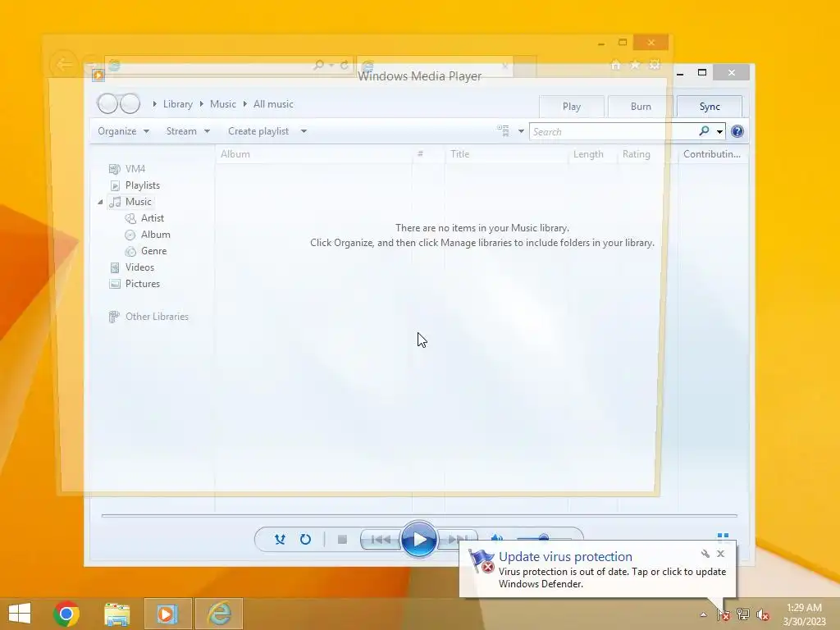The width and height of the screenshot is (840, 630).
Task: Sort by the Length column header
Action: point(592,154)
